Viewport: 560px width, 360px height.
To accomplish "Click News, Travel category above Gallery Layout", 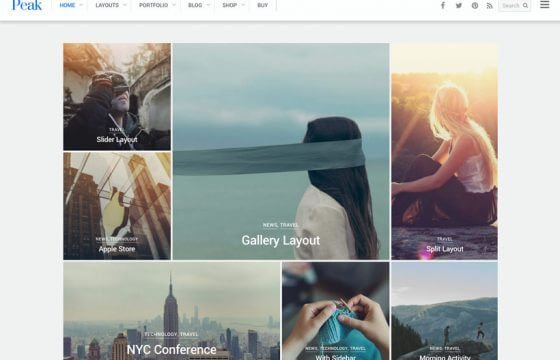I will (x=281, y=225).
